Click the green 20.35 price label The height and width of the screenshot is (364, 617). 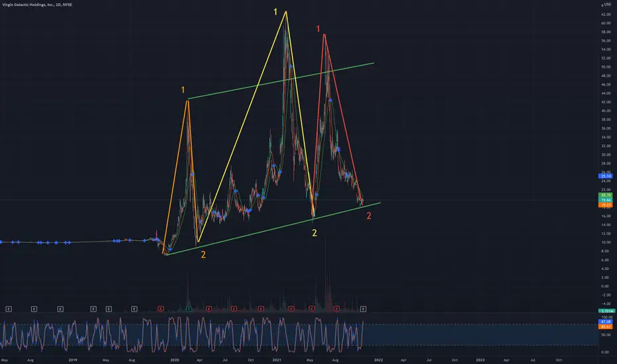click(x=605, y=195)
